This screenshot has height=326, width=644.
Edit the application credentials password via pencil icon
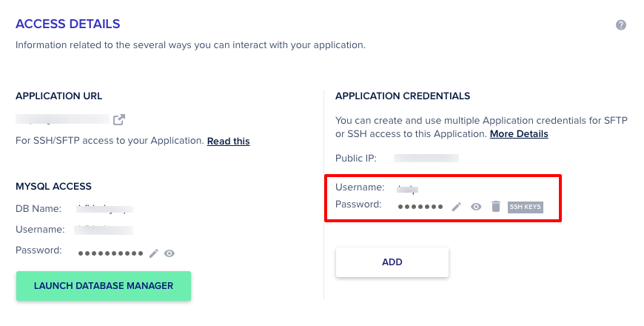pyautogui.click(x=457, y=207)
